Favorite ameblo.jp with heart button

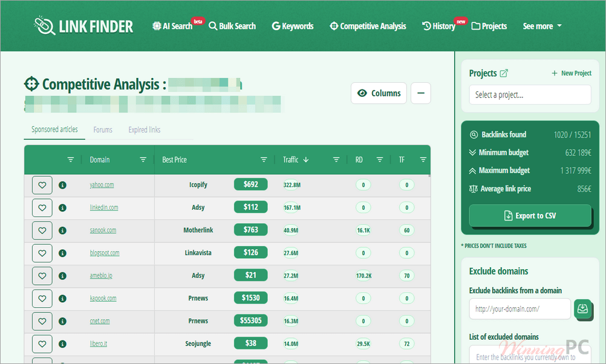click(x=42, y=276)
